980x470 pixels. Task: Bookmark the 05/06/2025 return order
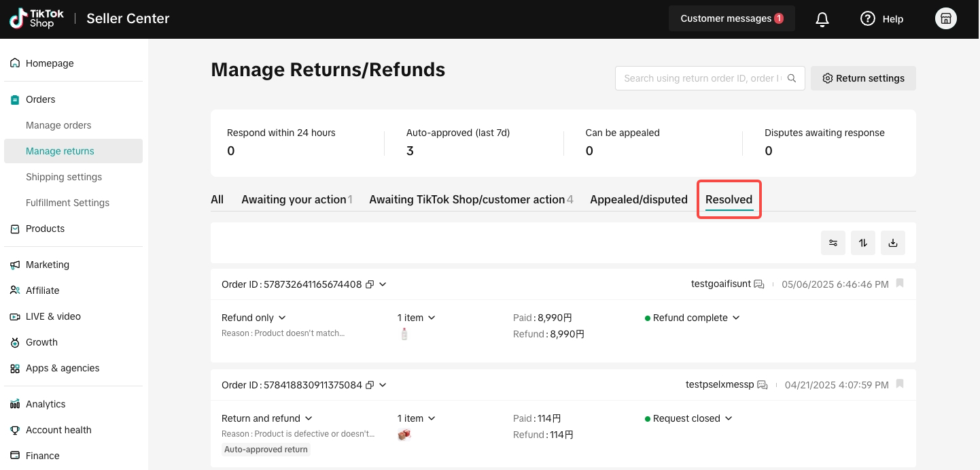[900, 284]
